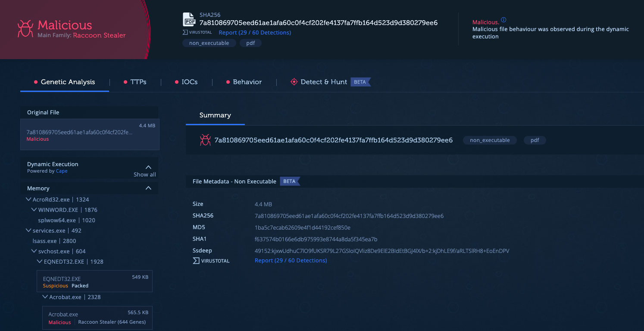Collapse the svchost.exe process node
This screenshot has width=644, height=331.
34,251
